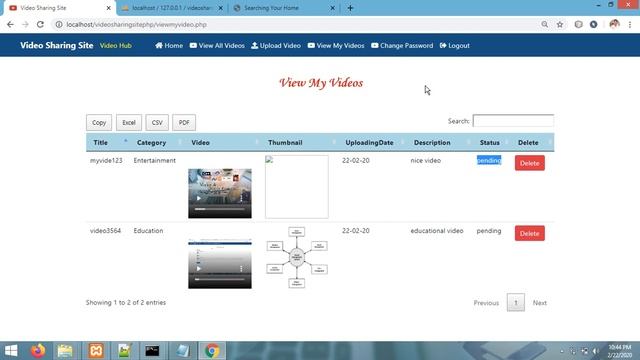Bookmark this page with the star icon

click(x=560, y=24)
